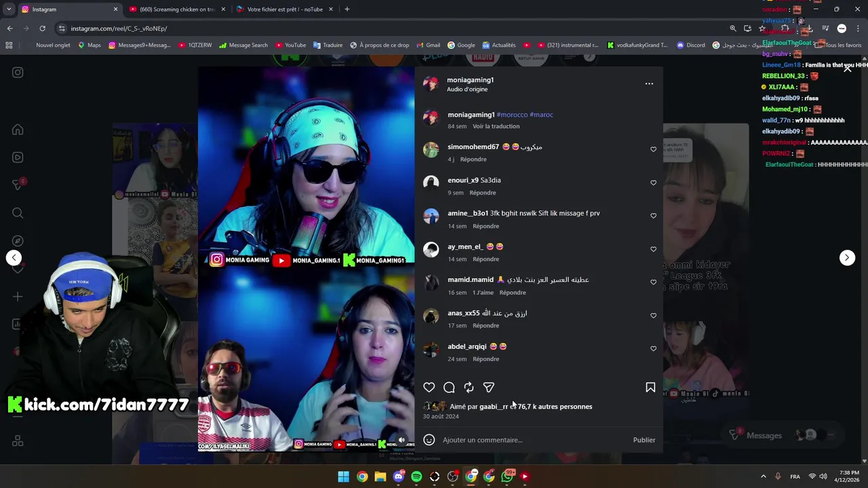
Task: Click Chrome's back navigation arrow
Action: tap(9, 28)
